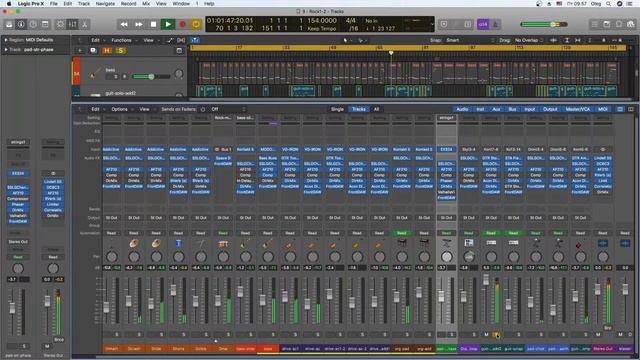Expand the Region MIDI Defaults disclosure triangle
Screen dimensions: 640x360
(x=6, y=40)
